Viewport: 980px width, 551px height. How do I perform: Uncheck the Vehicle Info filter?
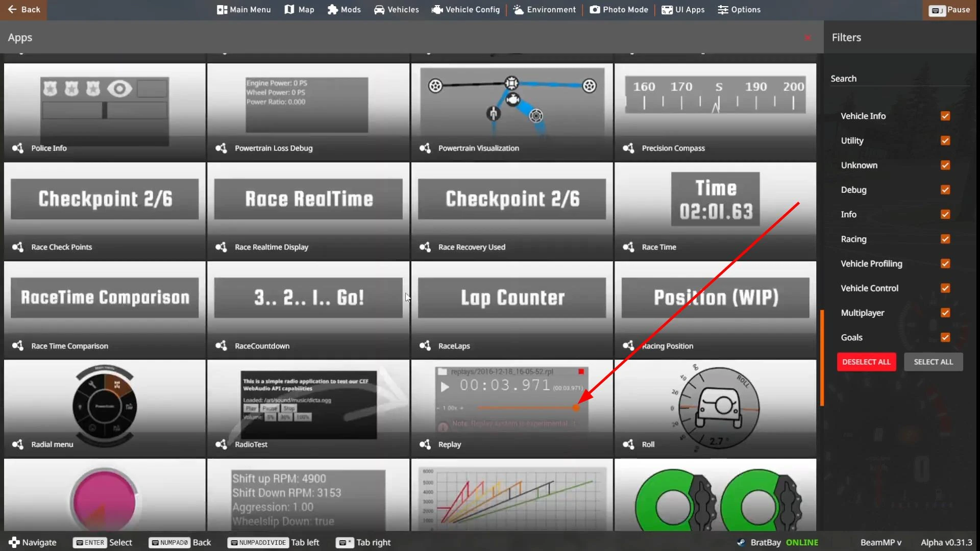pos(945,116)
